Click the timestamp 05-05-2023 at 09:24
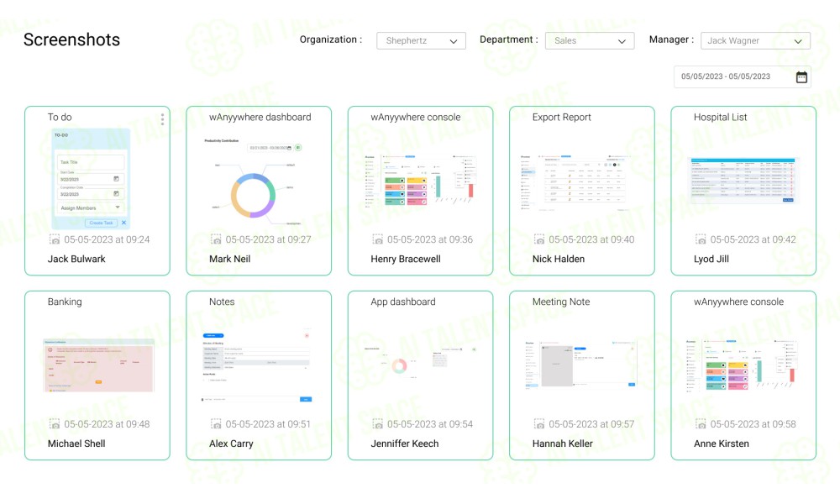The height and width of the screenshot is (504, 840). (107, 239)
